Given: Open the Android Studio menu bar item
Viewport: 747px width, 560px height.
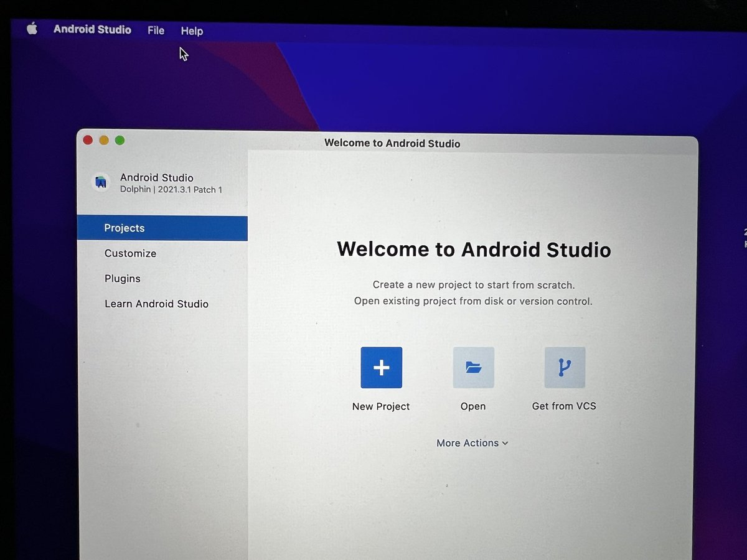Looking at the screenshot, I should coord(92,29).
